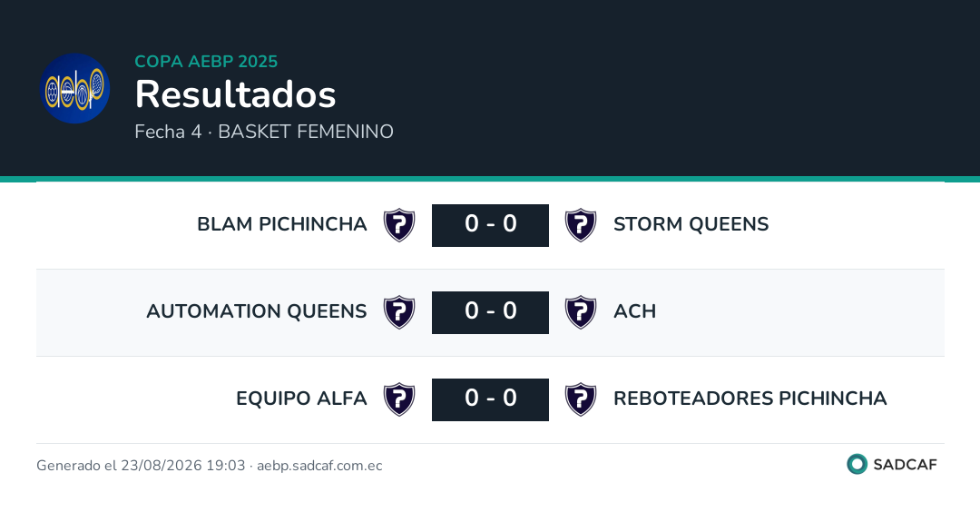Click the SADCAF ring logo icon
The width and height of the screenshot is (980, 512).
[857, 464]
